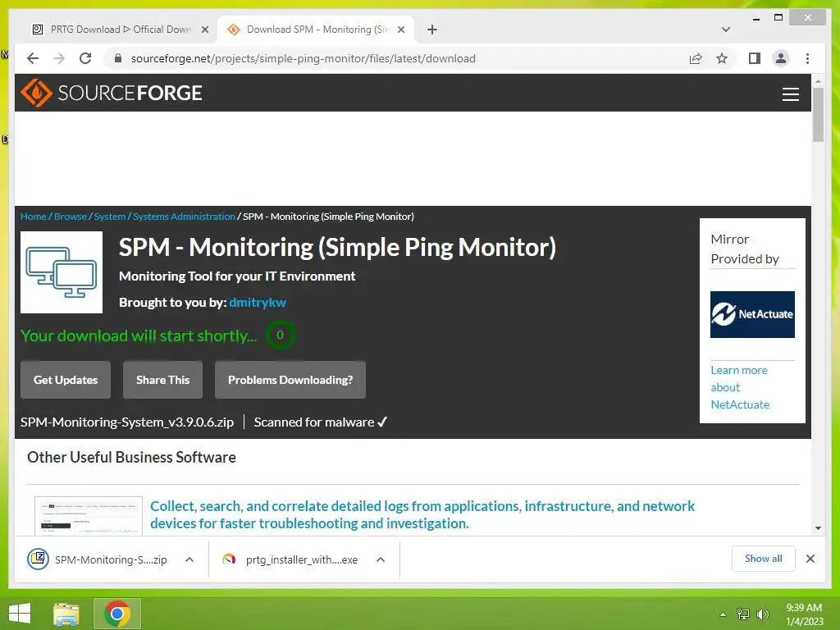Expand options for prtg_installer exe download
840x630 pixels.
tap(381, 559)
